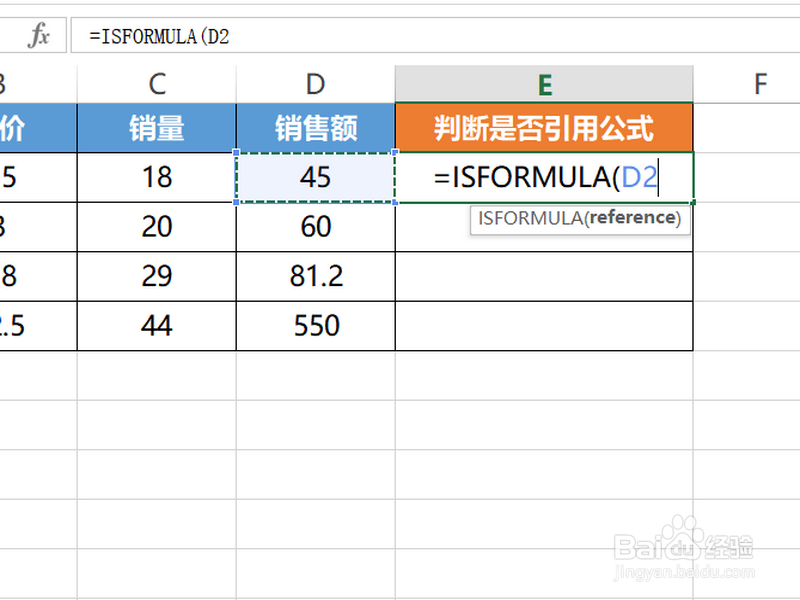Click the 销量 header cell
Screen dimensions: 800x600
[x=157, y=128]
